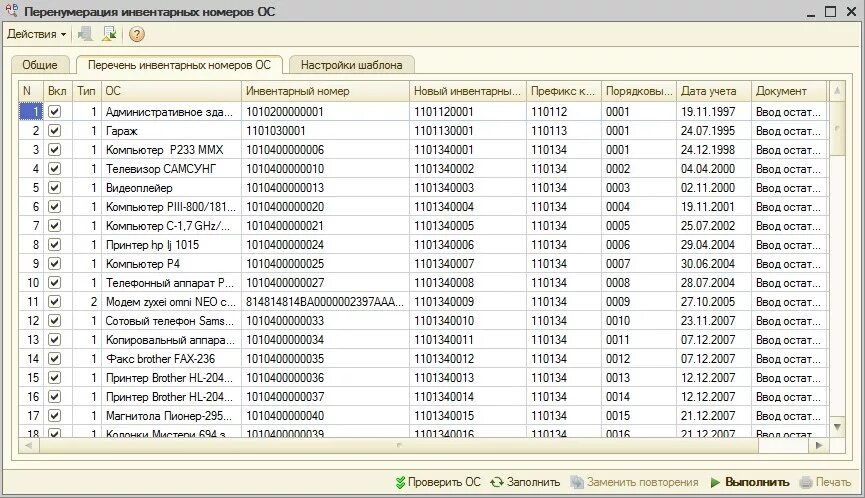
Task: Click the green Выполнить play icon
Action: click(716, 483)
